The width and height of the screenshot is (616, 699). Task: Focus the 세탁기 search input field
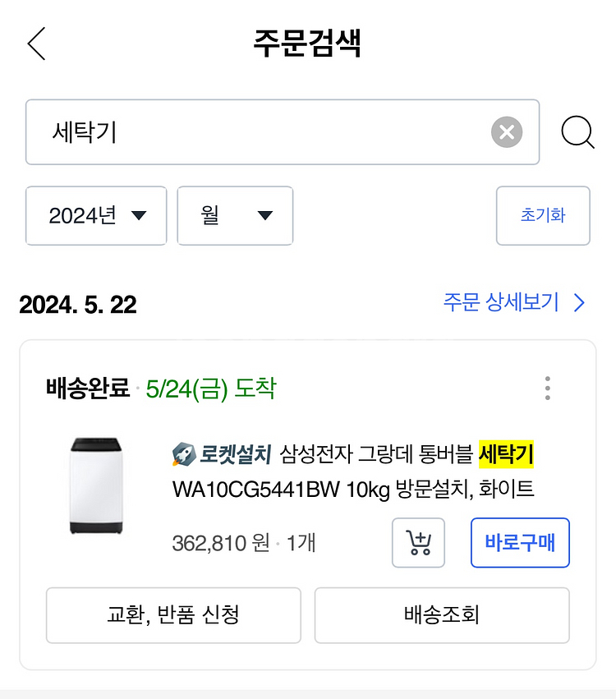point(283,132)
